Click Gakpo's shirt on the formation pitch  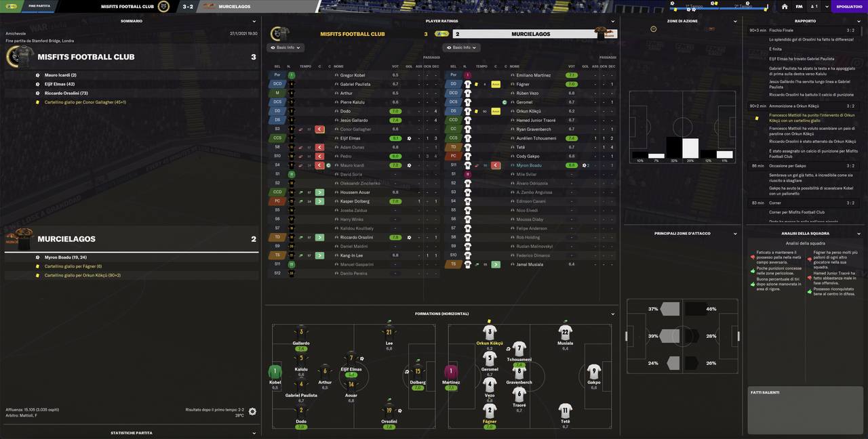(x=594, y=372)
